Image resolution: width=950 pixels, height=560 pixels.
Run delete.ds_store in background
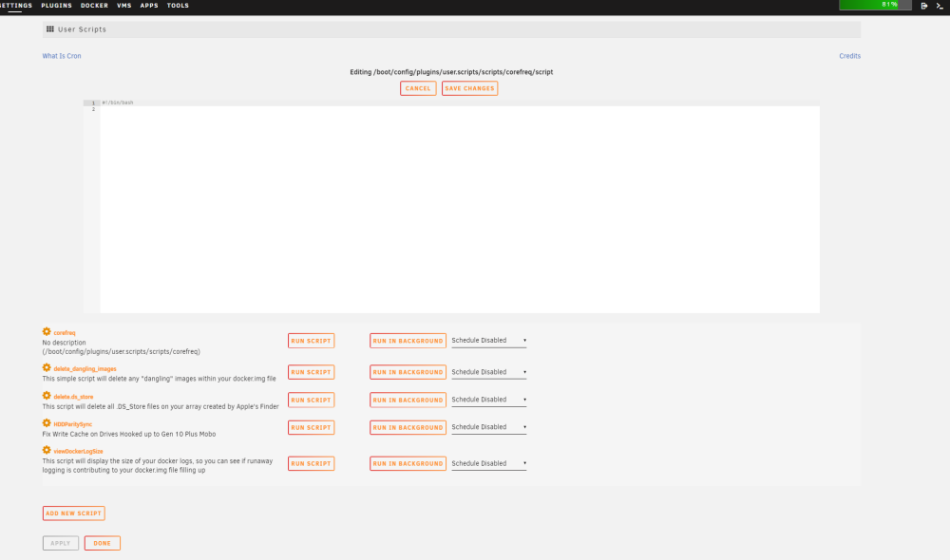[x=408, y=401]
